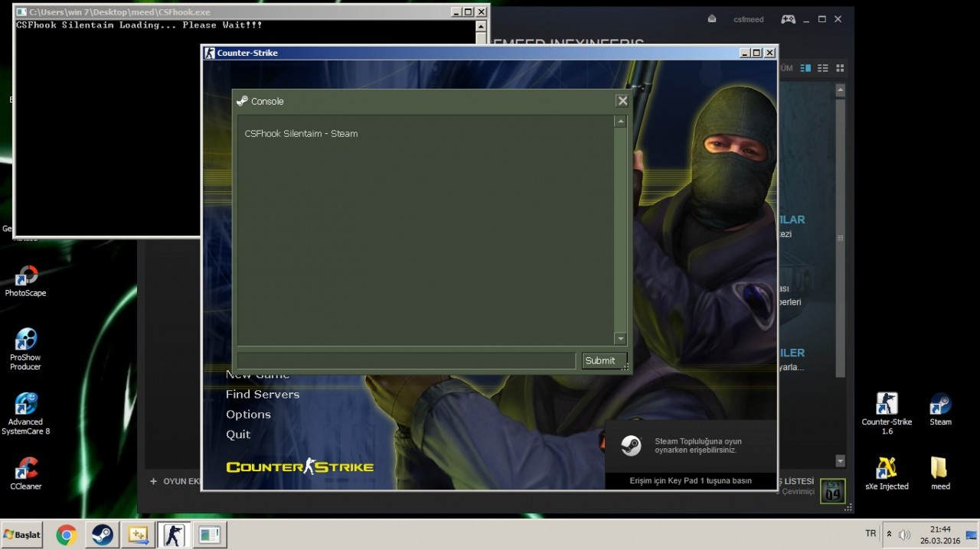
Task: Click 'Erişim için Key Pad 1 tuşuna basın' text
Action: (x=691, y=480)
